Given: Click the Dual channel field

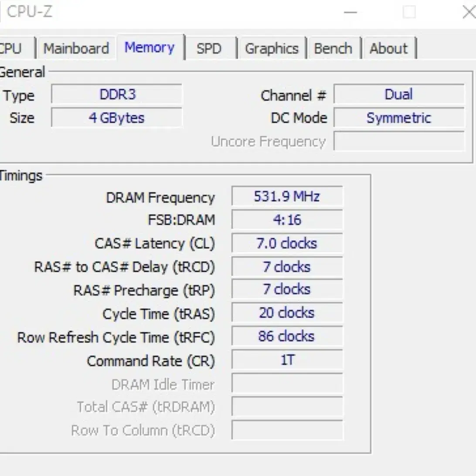Looking at the screenshot, I should click(x=399, y=95).
